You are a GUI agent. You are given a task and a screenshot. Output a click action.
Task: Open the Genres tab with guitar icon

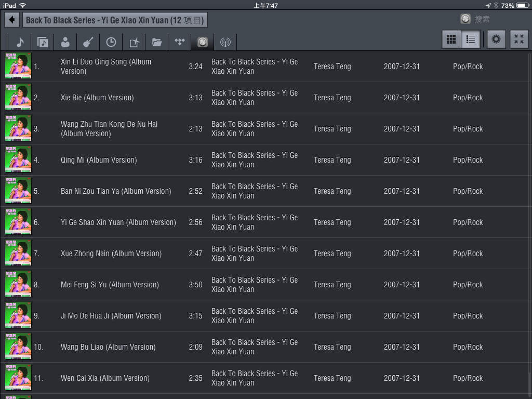88,42
